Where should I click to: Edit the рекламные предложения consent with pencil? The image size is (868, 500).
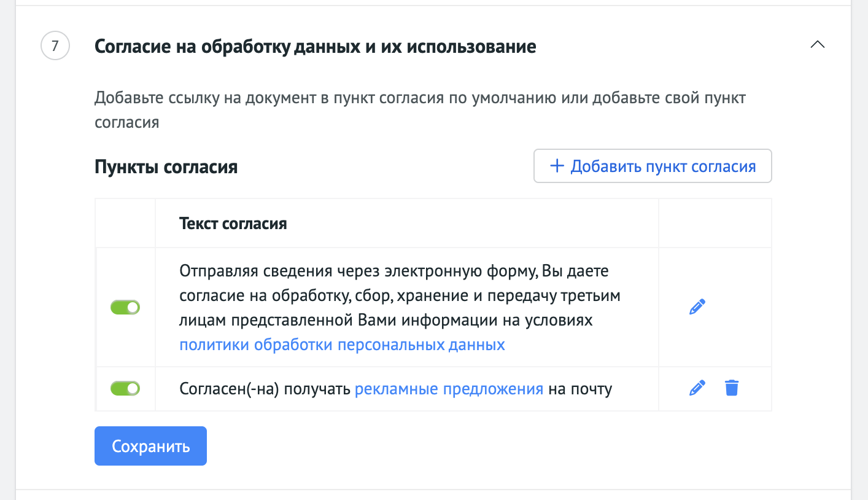click(697, 388)
